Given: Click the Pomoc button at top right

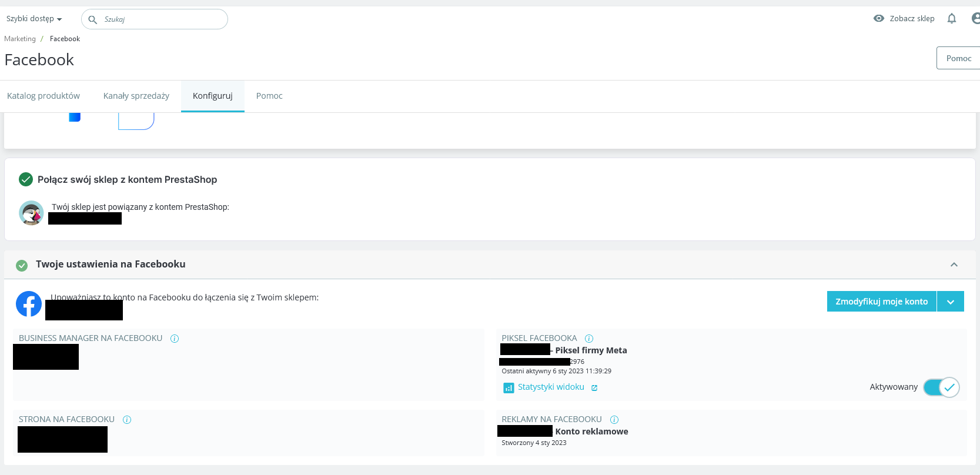Looking at the screenshot, I should pyautogui.click(x=959, y=58).
